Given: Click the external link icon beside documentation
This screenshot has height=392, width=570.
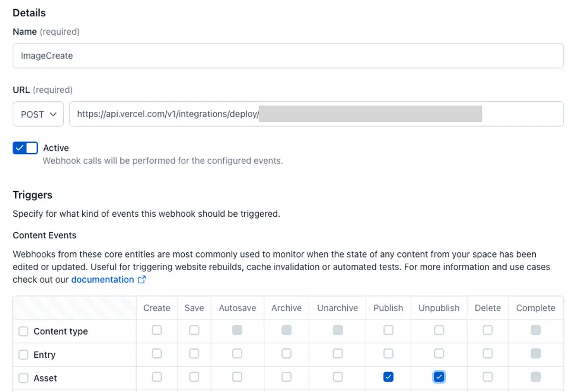Looking at the screenshot, I should (x=141, y=280).
